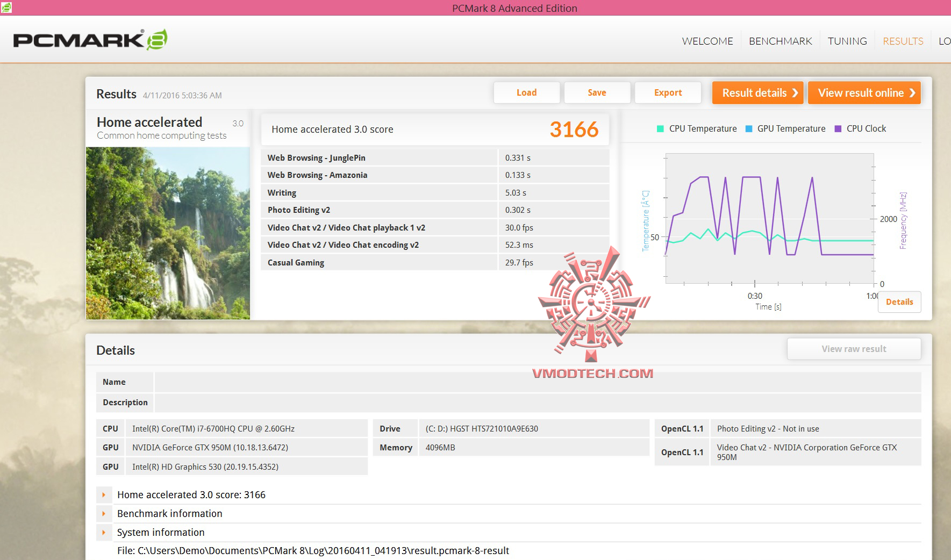Click the waterfall benchmark thumbnail
The image size is (951, 560).
168,233
